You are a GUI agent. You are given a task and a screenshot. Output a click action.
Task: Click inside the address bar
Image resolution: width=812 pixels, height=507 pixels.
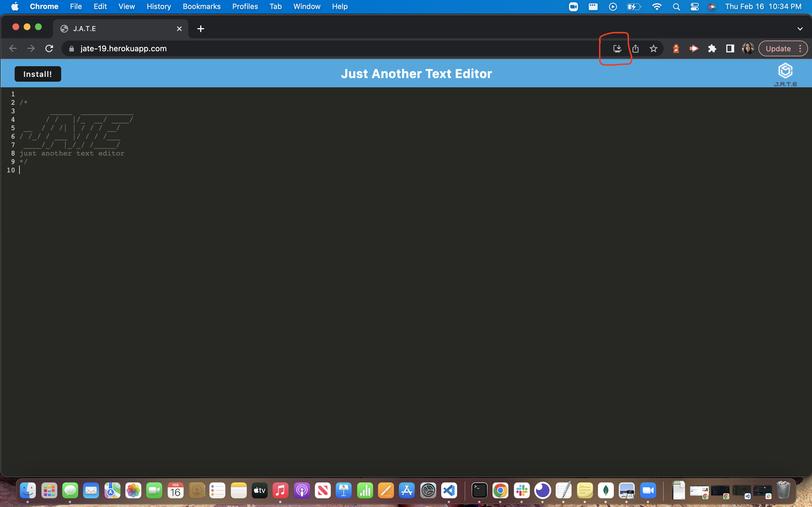[235, 48]
